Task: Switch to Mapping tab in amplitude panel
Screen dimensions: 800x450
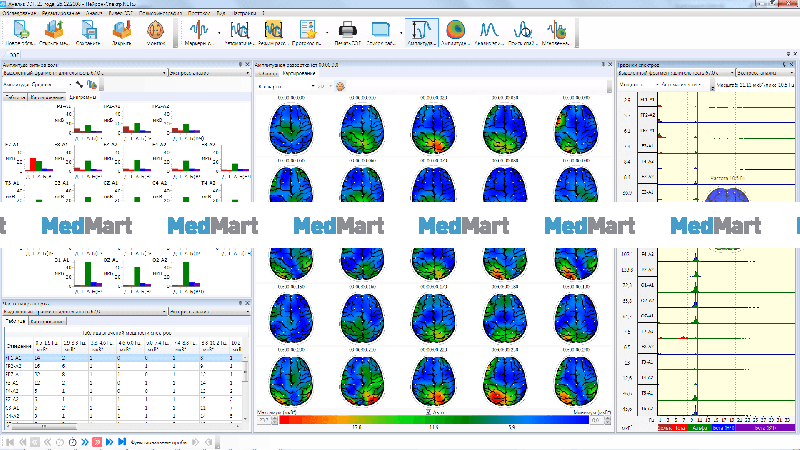Action: coord(47,97)
